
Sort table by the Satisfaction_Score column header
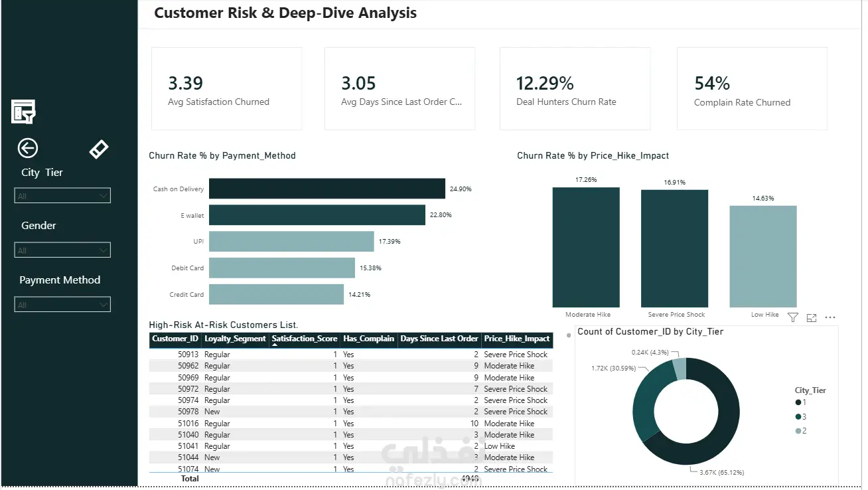tap(305, 339)
